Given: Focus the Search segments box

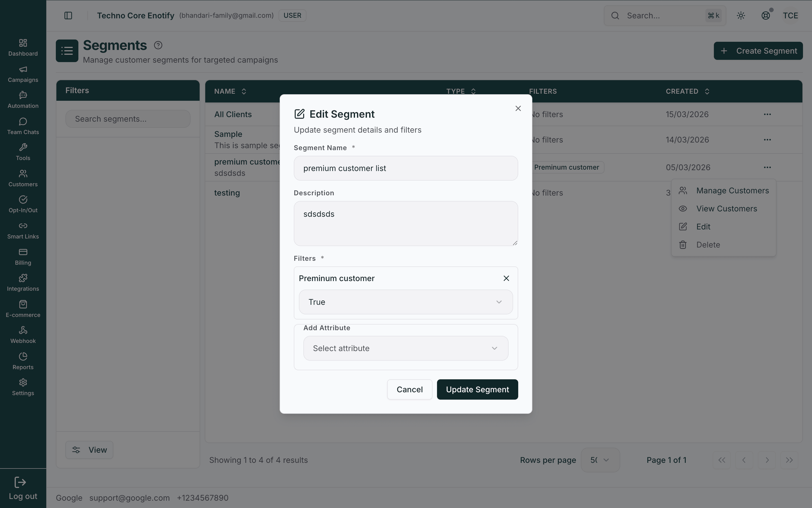Looking at the screenshot, I should 127,119.
